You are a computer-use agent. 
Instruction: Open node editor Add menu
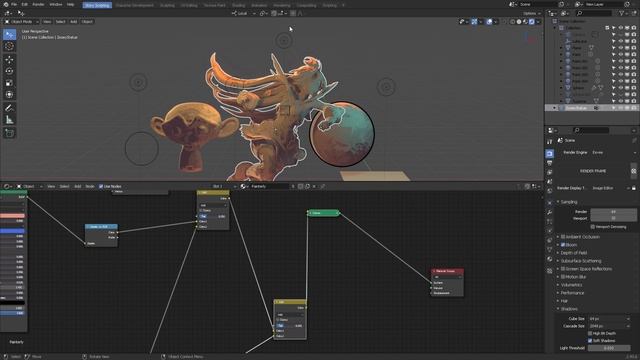(x=77, y=186)
